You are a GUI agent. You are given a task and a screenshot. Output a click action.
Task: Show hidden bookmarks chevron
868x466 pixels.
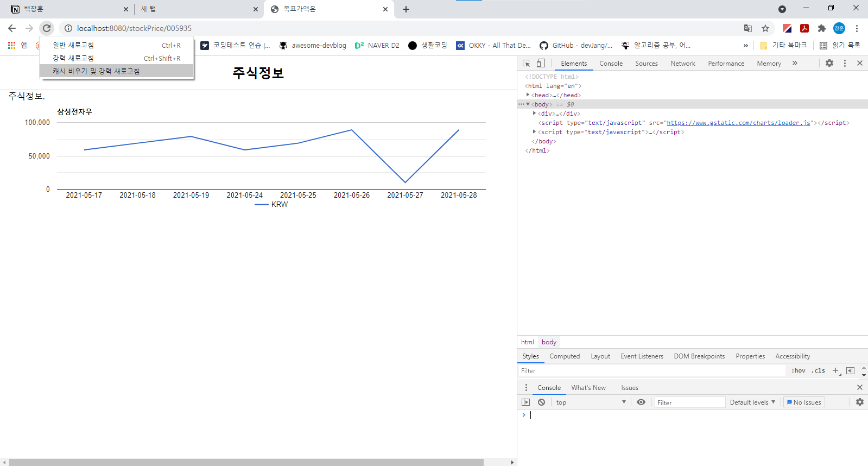click(x=746, y=46)
